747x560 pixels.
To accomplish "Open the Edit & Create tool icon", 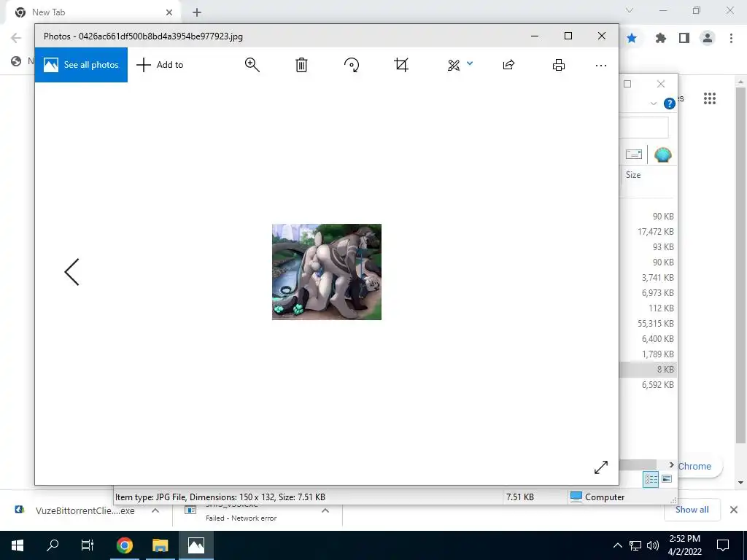I will coord(454,65).
